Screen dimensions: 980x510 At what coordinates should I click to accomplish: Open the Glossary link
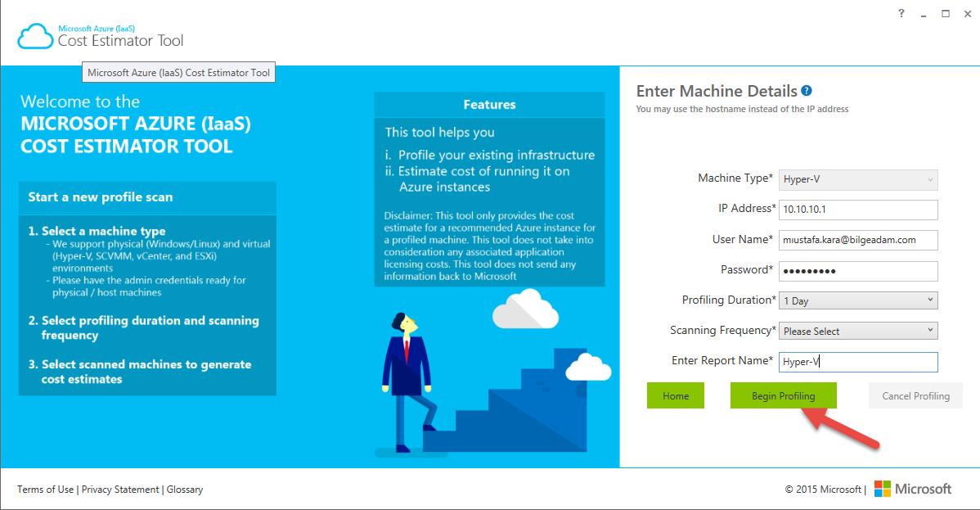[x=184, y=490]
